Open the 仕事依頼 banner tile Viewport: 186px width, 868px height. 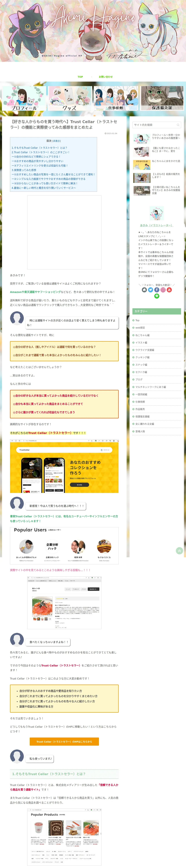pyautogui.click(x=116, y=98)
